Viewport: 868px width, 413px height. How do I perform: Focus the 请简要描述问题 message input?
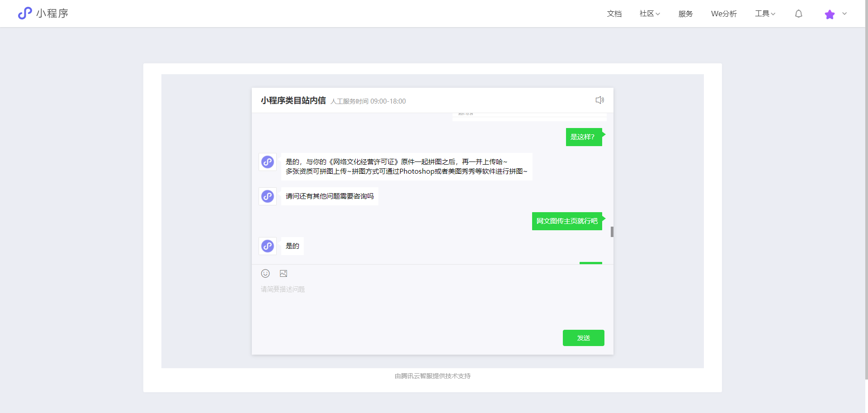[x=433, y=303]
